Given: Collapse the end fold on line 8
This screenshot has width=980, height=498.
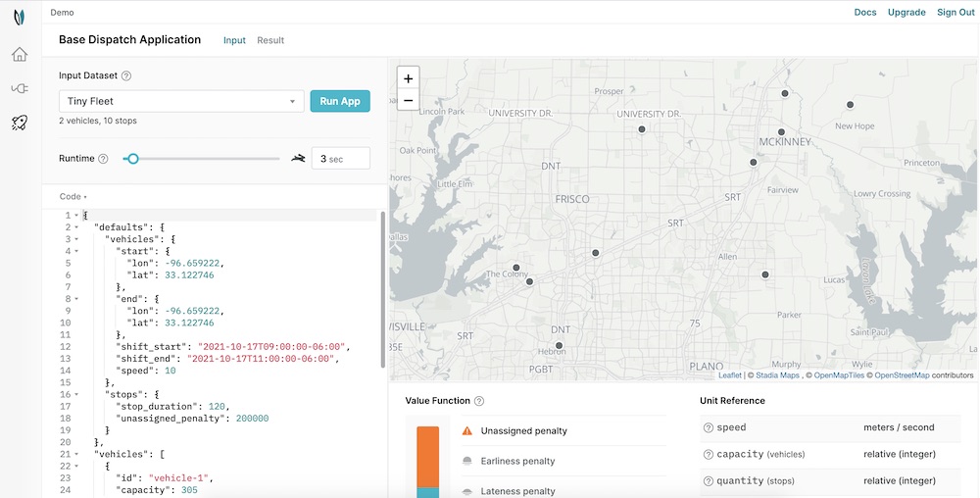Looking at the screenshot, I should pos(76,299).
